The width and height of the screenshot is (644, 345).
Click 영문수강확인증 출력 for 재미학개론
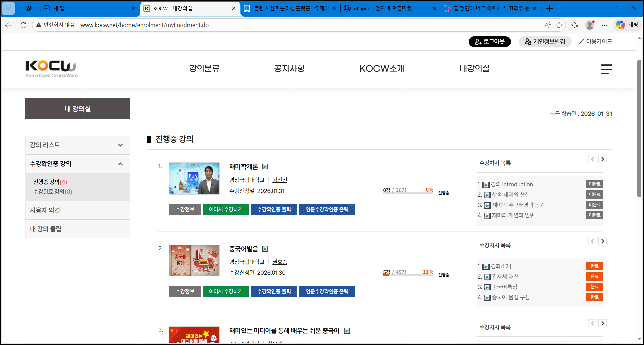[327, 210]
